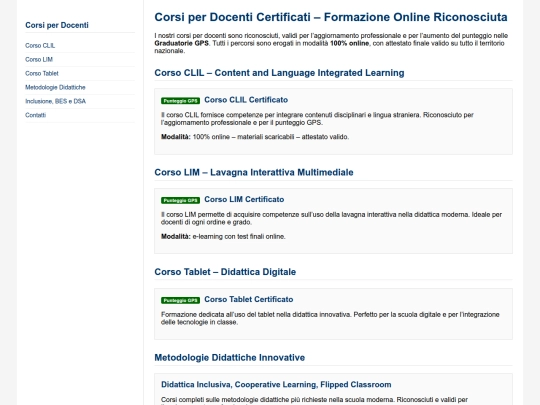Click the Corsi per Docenti sidebar heading
This screenshot has height=405, width=540.
[57, 25]
